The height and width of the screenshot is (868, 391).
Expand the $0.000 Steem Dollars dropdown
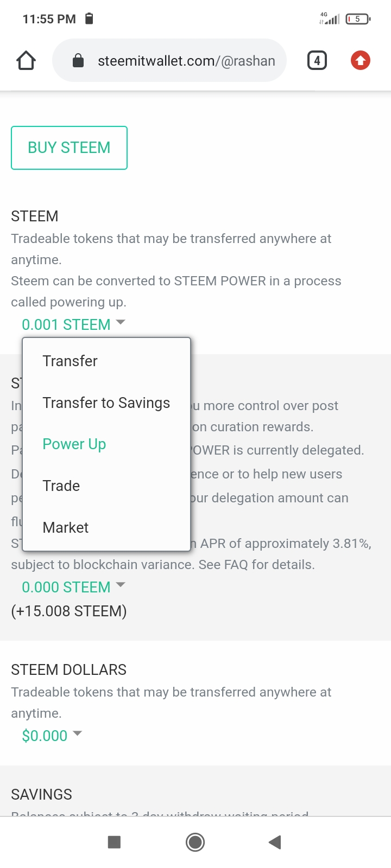pos(52,736)
